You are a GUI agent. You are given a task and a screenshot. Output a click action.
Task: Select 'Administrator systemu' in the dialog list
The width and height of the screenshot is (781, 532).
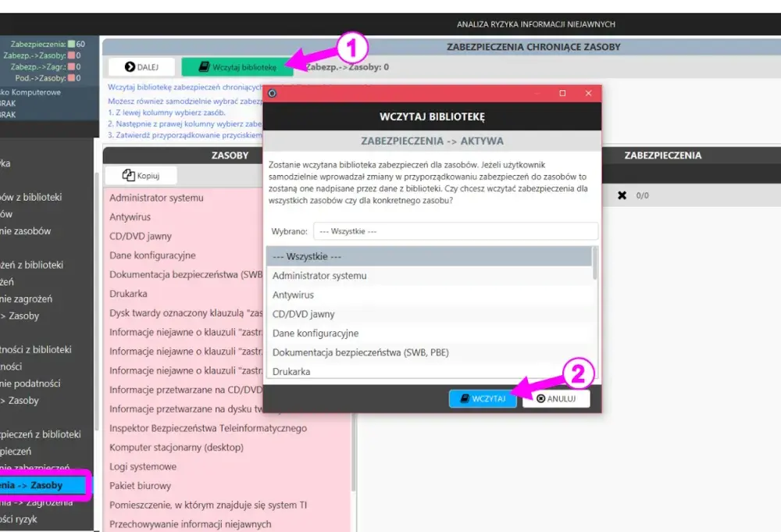(x=429, y=276)
